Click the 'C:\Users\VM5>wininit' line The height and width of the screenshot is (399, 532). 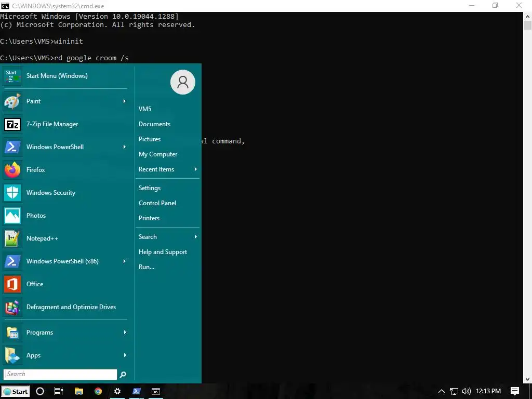(x=42, y=42)
